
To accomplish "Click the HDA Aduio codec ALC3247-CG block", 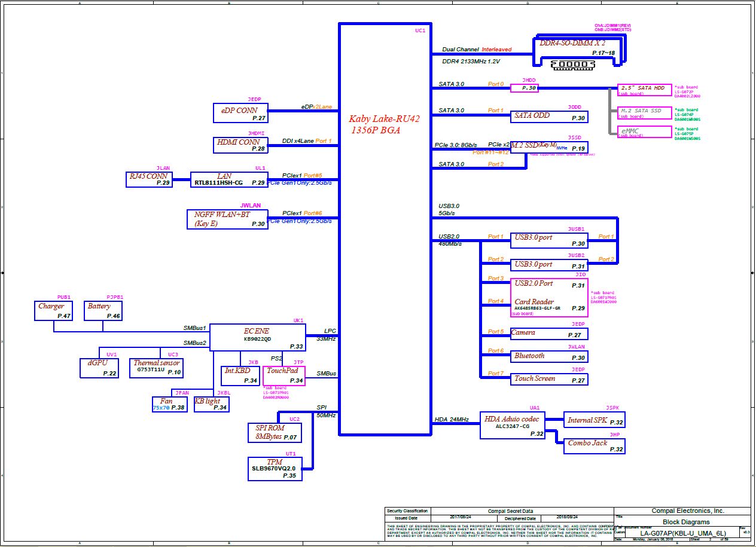I will (513, 425).
